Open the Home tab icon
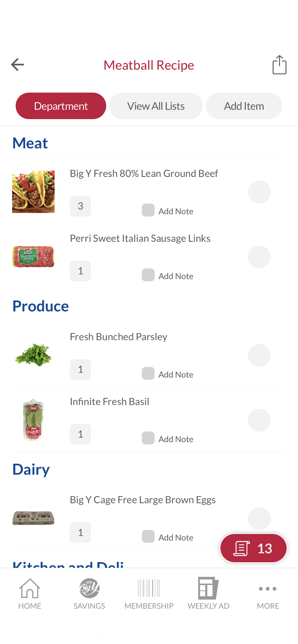The width and height of the screenshot is (298, 644). 29,593
